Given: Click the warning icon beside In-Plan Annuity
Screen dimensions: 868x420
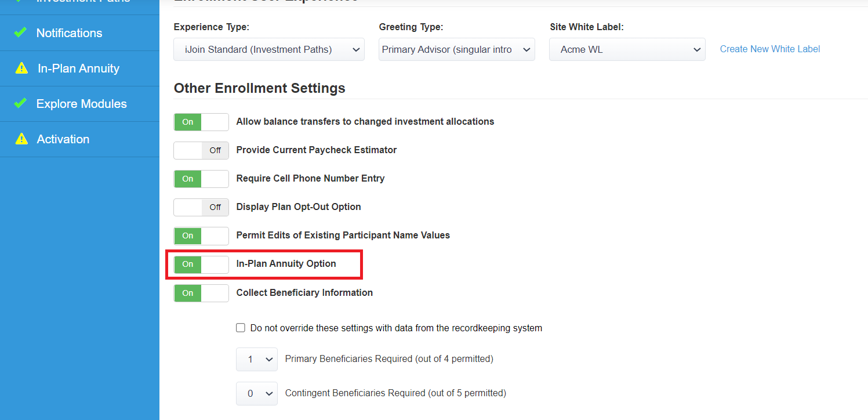Looking at the screenshot, I should coord(21,68).
